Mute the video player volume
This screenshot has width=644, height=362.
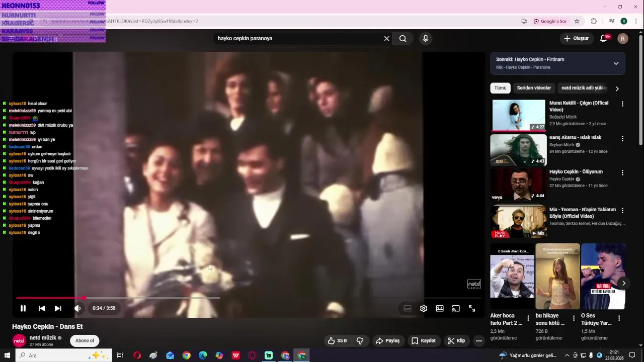click(x=77, y=308)
